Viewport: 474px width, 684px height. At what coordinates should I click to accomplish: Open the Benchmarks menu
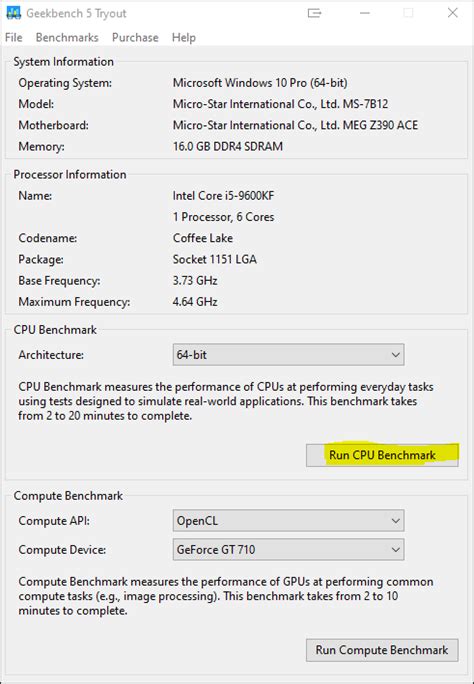click(x=67, y=38)
